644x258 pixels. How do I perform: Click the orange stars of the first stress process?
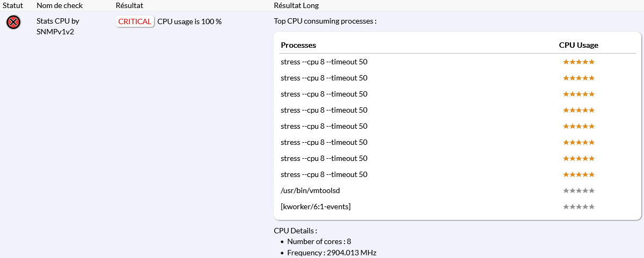point(579,62)
